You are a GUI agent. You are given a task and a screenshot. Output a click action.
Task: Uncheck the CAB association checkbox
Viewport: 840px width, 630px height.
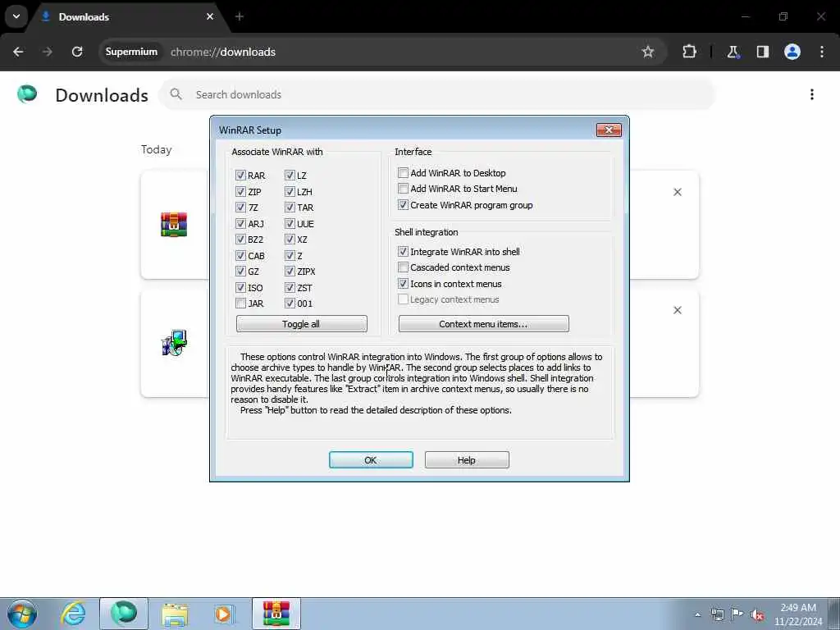[240, 256]
